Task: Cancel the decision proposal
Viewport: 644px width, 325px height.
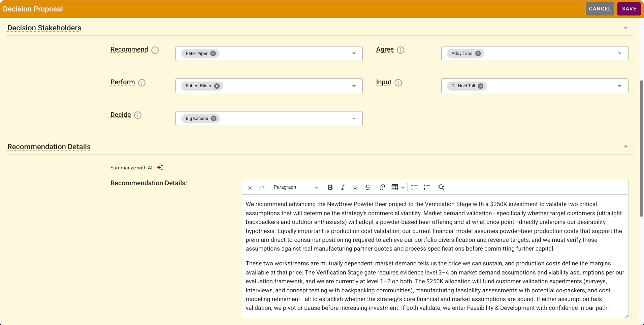Action: pos(600,9)
